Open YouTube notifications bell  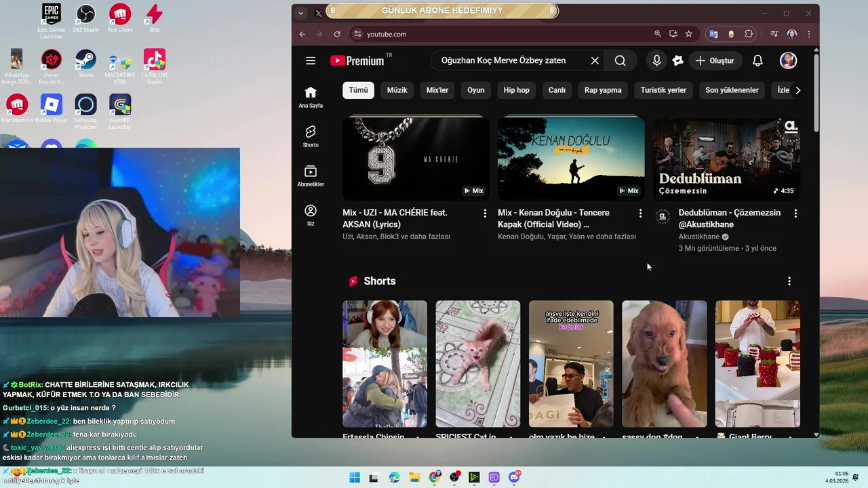pos(757,60)
